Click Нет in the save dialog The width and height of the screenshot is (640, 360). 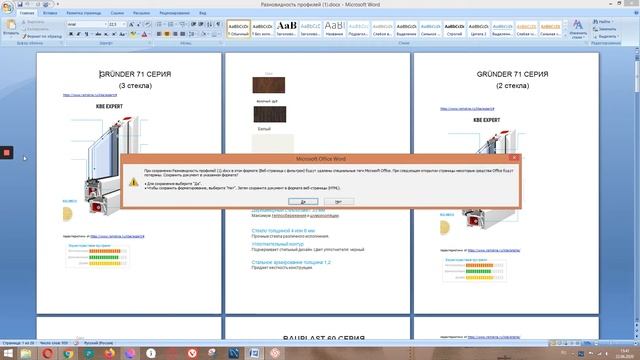click(339, 202)
